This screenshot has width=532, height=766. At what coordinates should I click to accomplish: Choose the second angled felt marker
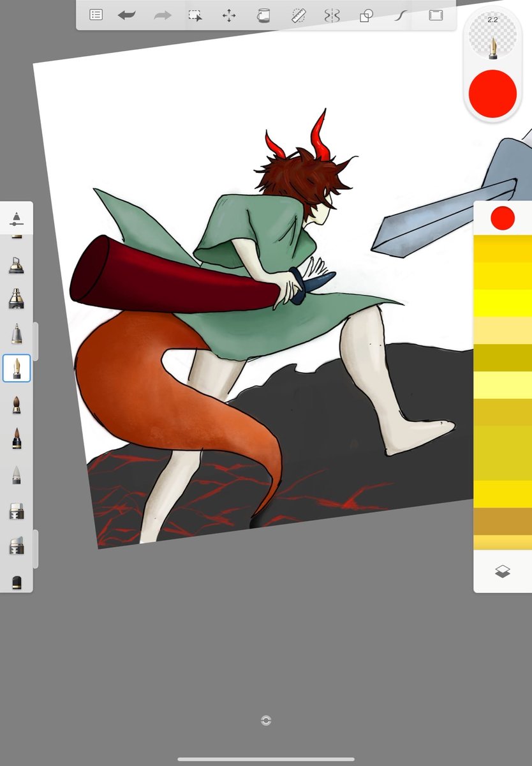[x=17, y=546]
